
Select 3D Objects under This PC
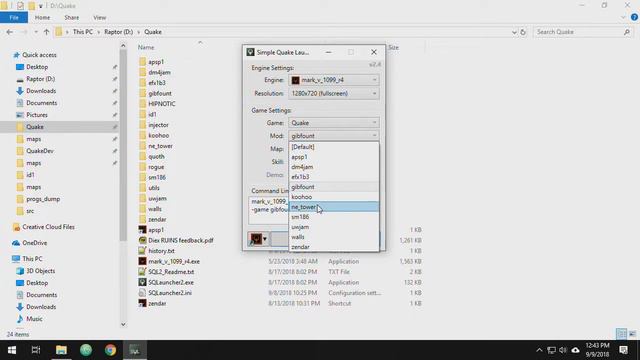pos(40,271)
